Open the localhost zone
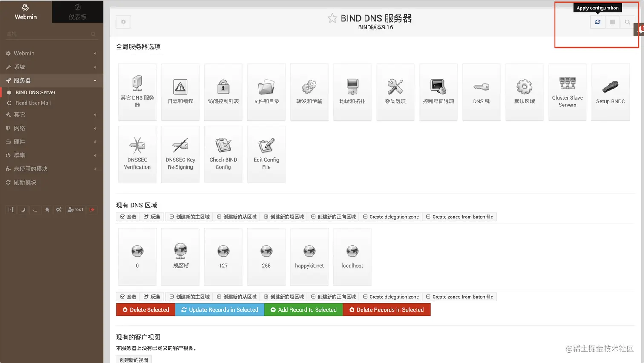 (x=352, y=256)
